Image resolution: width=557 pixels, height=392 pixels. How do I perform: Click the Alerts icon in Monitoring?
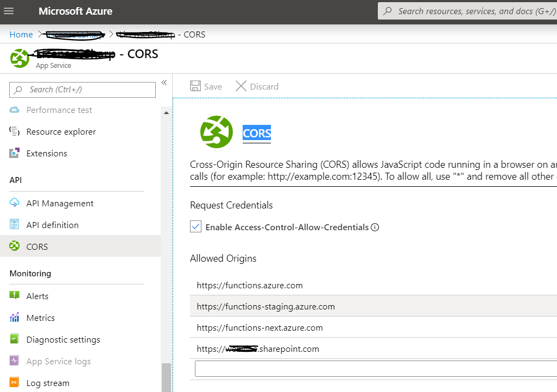tap(15, 296)
